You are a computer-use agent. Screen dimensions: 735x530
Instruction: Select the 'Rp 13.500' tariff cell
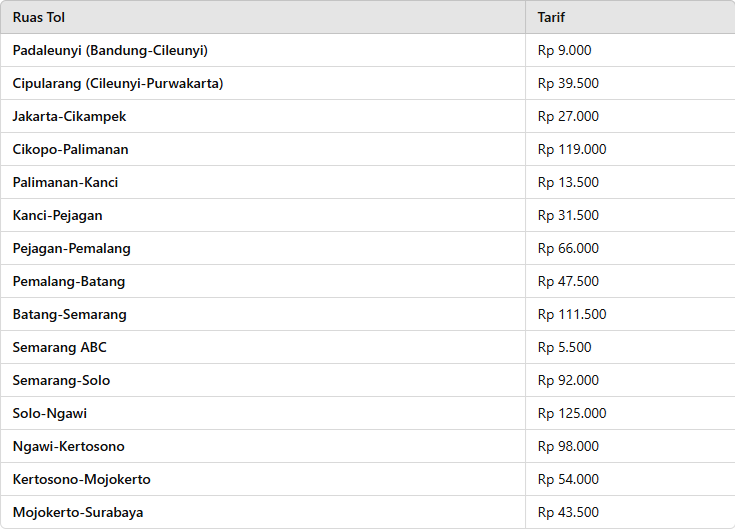tap(630, 182)
